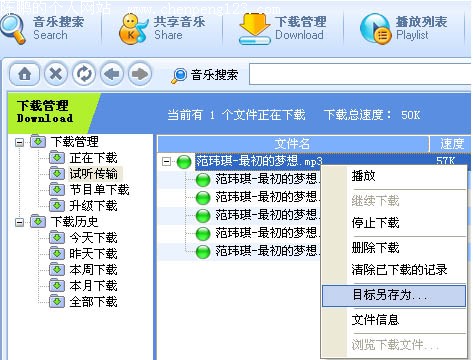Select 本月下载 in the tree
Screen dimensions: 473x360
point(94,286)
